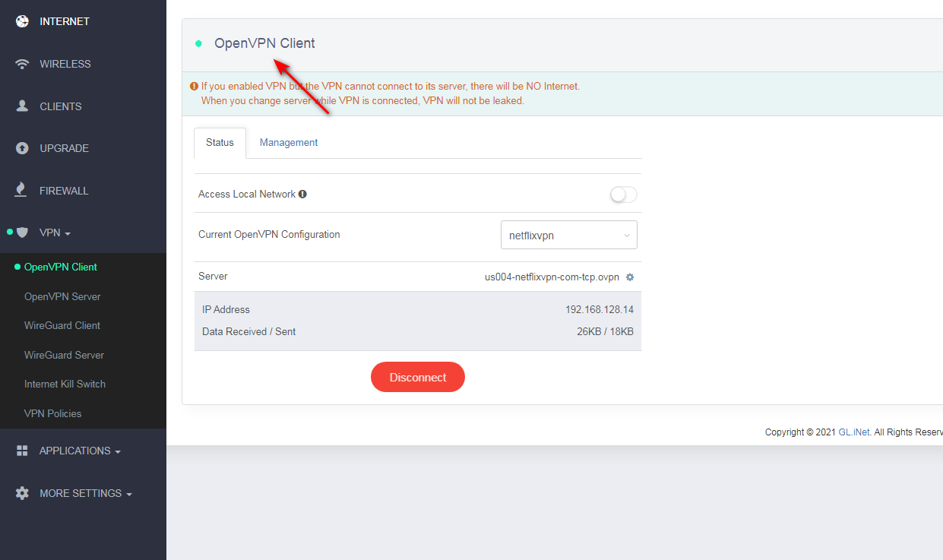
Task: Click the Wireless wifi icon
Action: click(x=22, y=64)
